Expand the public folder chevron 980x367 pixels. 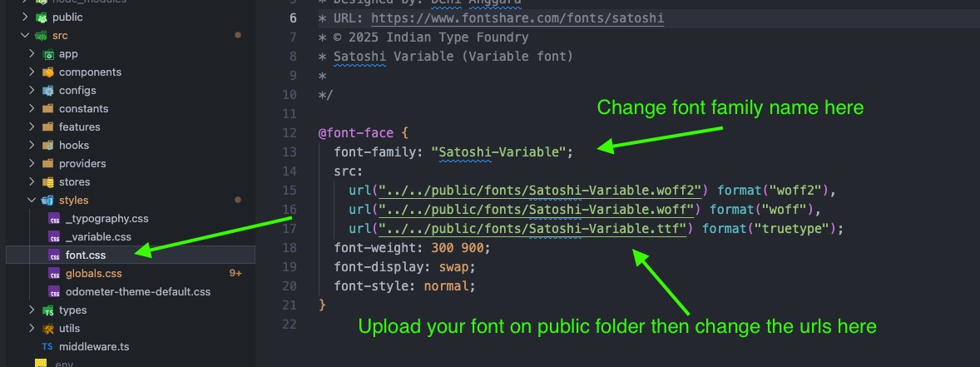click(24, 17)
